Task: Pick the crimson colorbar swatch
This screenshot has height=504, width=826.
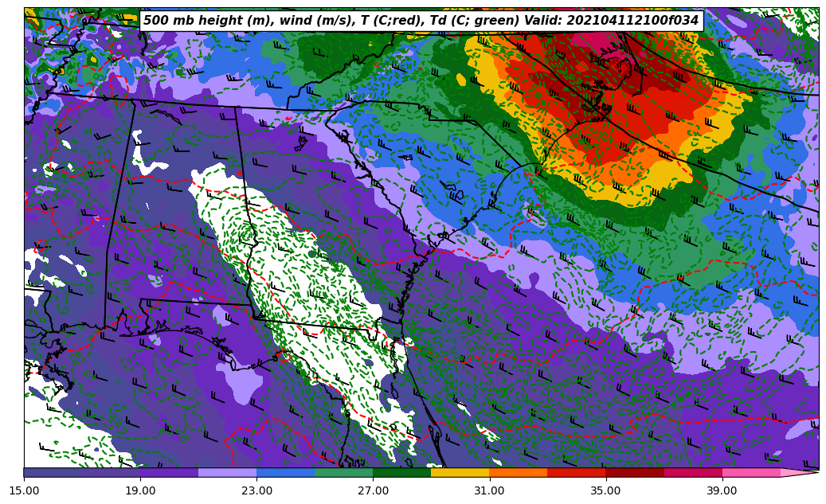Action: (x=692, y=472)
